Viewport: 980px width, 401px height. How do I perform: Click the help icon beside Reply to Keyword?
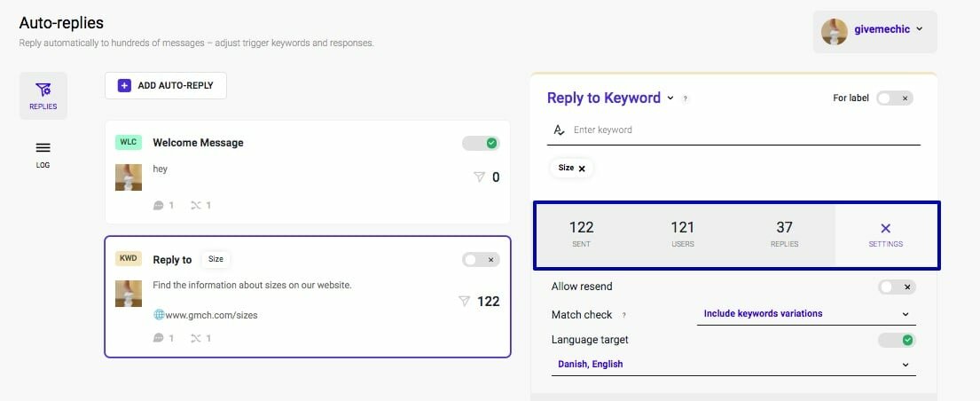tap(685, 98)
